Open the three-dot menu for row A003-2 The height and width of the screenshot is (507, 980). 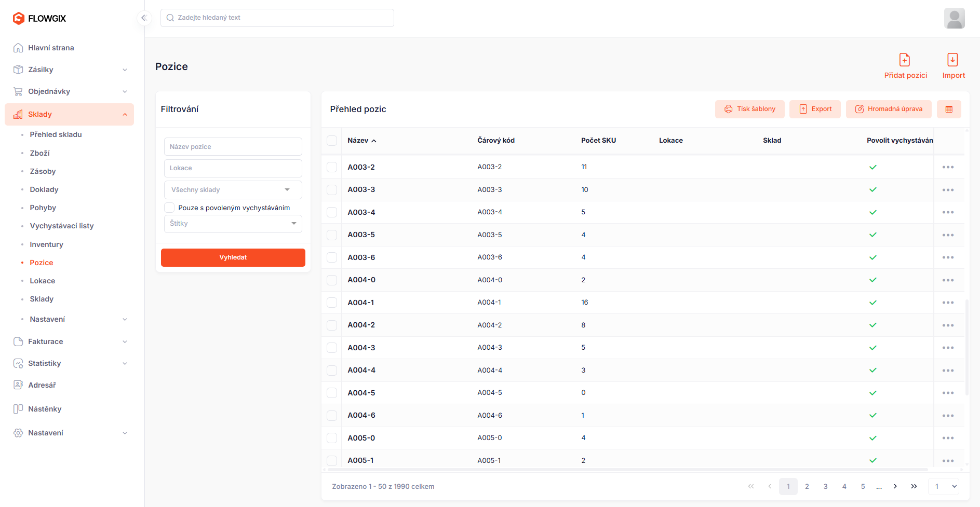pyautogui.click(x=948, y=167)
